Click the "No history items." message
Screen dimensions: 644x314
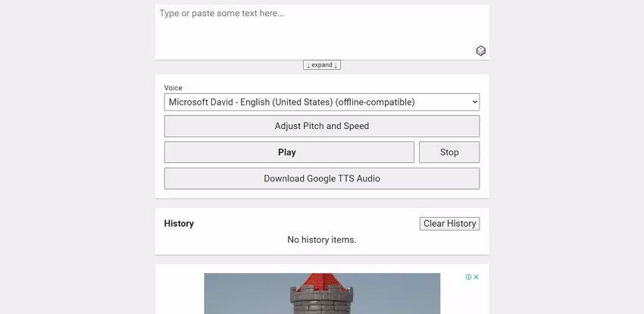321,240
